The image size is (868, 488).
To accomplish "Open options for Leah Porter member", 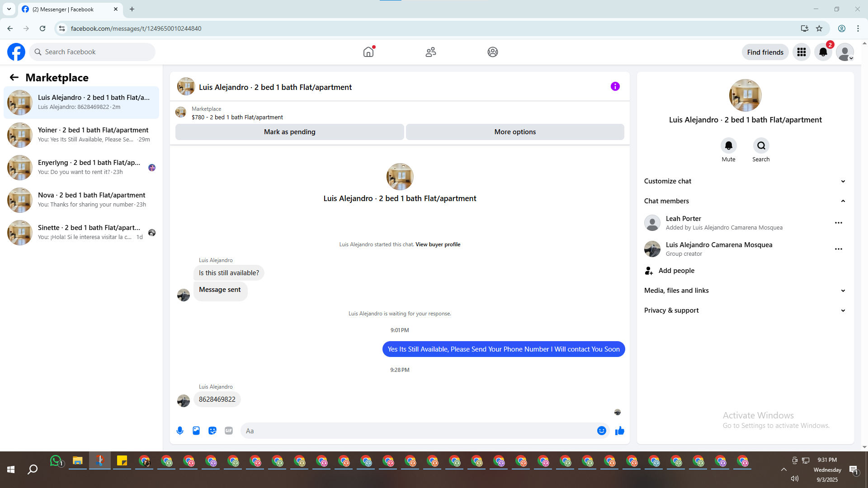I will coord(839,223).
